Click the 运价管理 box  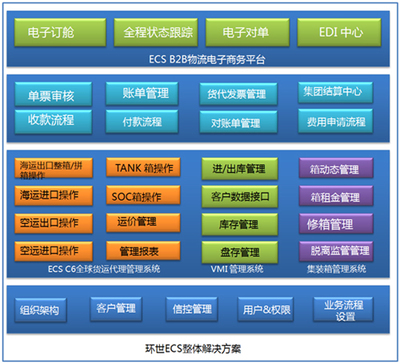(143, 223)
